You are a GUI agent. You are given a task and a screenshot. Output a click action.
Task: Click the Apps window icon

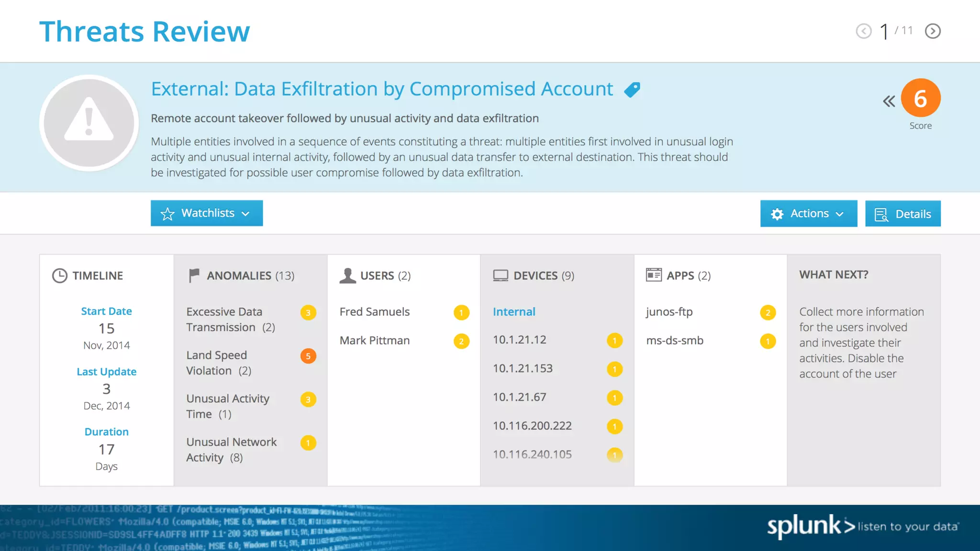[654, 275]
